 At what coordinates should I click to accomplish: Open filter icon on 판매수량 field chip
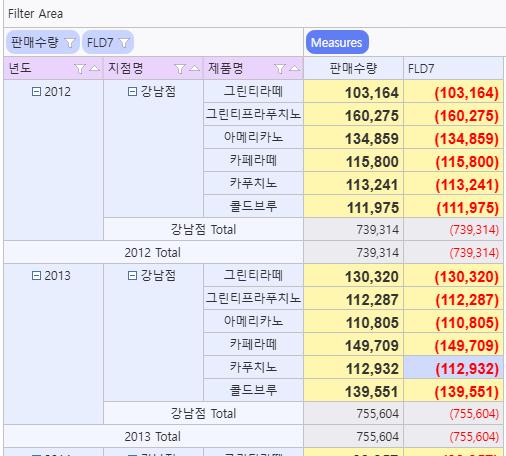click(70, 43)
